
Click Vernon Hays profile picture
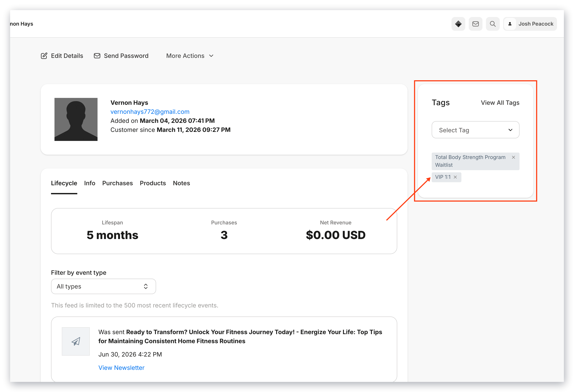(76, 119)
